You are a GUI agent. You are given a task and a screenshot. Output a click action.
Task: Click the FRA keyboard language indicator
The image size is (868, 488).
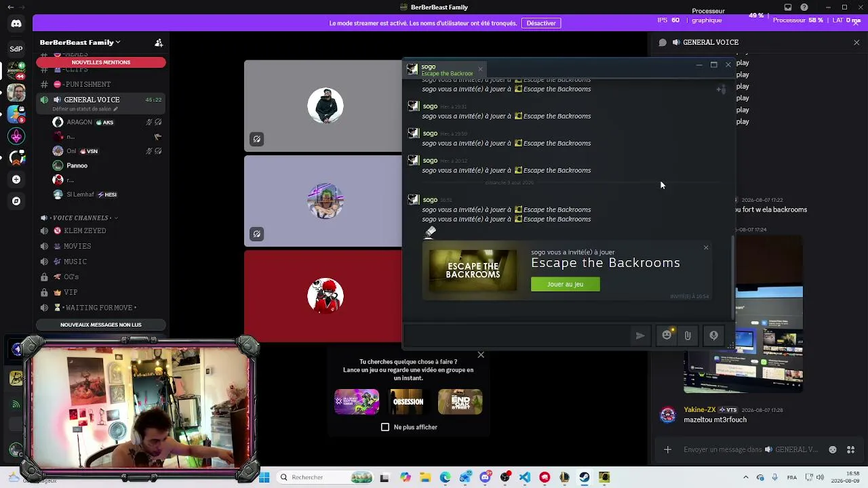(791, 477)
